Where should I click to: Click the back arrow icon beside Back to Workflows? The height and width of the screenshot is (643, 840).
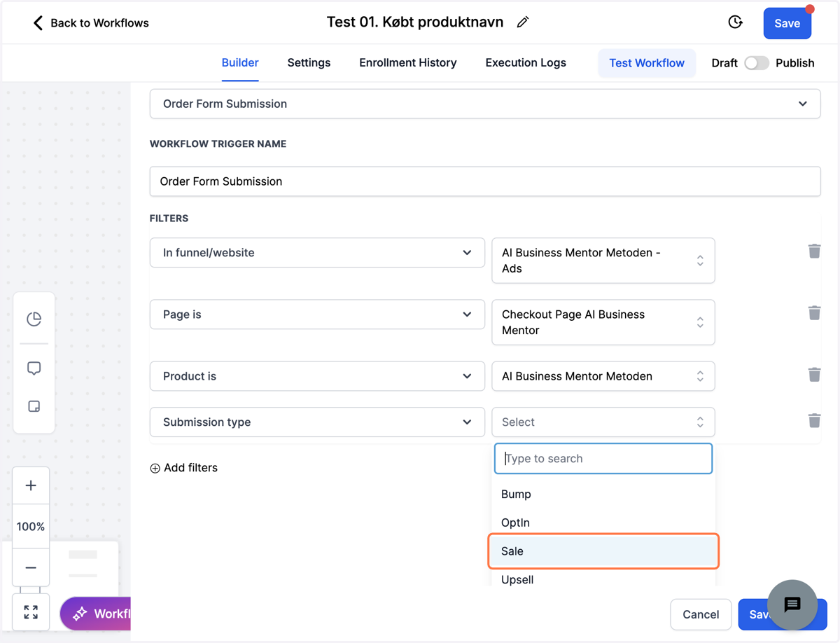38,23
